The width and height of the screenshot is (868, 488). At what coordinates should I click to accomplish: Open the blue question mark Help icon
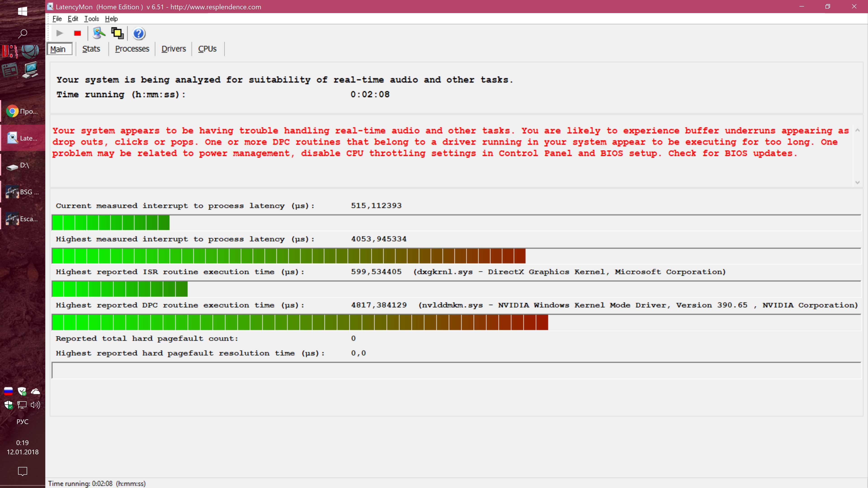click(x=139, y=33)
